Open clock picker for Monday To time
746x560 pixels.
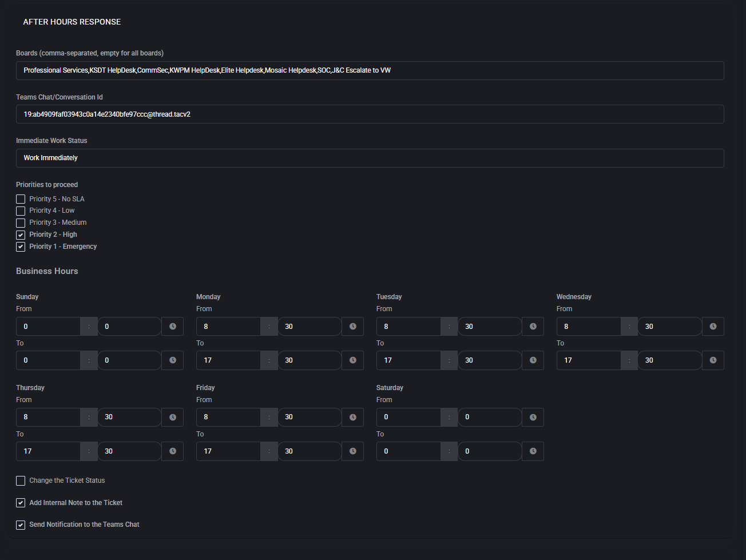tap(352, 360)
